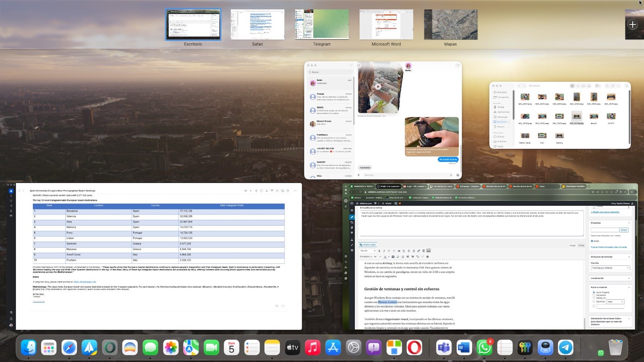
Task: Open Microsoft Teams in the Dock
Action: pos(444,347)
